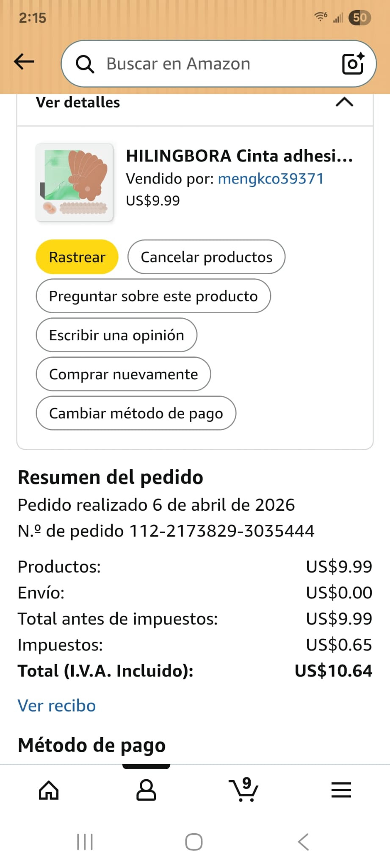Viewport: 390px width, 868px height.
Task: Tap Cambiar método de pago button
Action: click(x=136, y=413)
